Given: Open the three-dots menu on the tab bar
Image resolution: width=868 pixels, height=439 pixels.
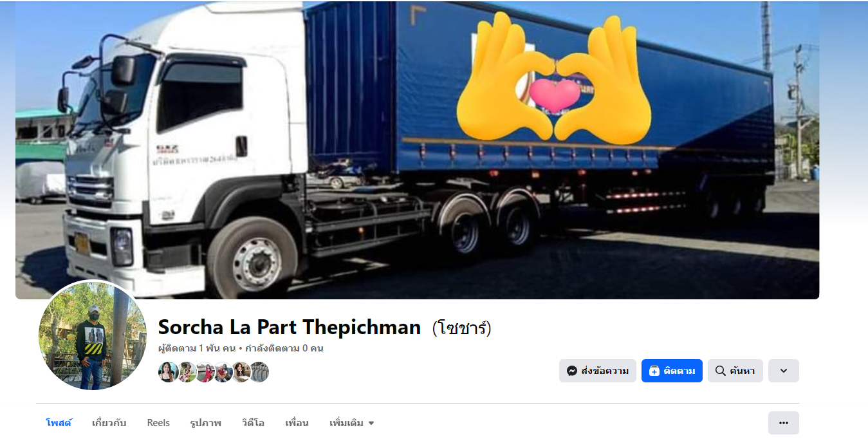Looking at the screenshot, I should 783,423.
